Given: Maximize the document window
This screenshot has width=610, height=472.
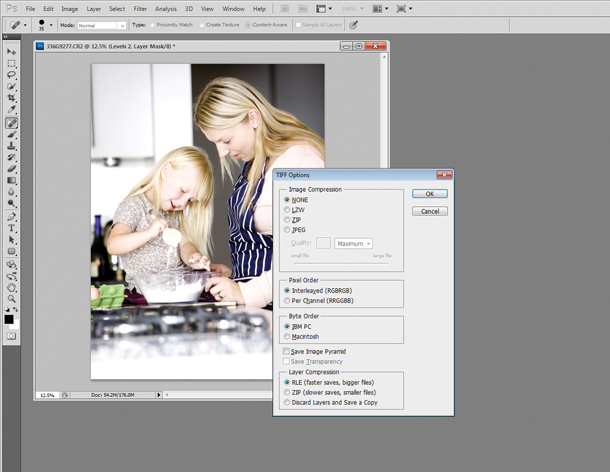Looking at the screenshot, I should point(359,46).
